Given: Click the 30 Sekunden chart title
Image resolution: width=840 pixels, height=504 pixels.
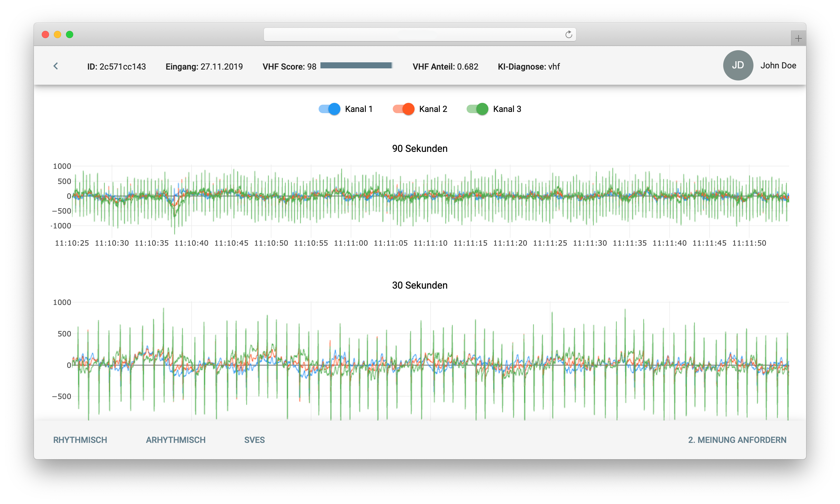Looking at the screenshot, I should tap(420, 285).
